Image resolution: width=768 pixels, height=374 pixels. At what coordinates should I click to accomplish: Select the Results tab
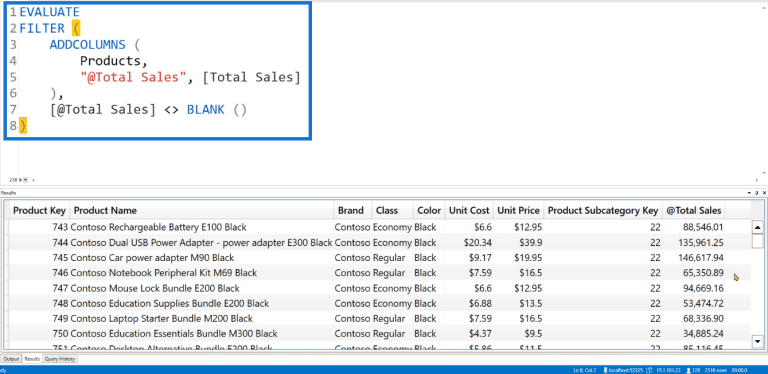[x=32, y=359]
